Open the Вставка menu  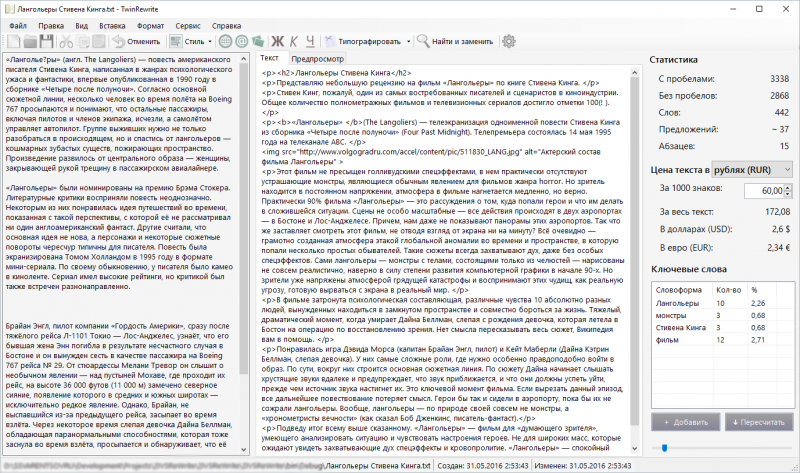pos(112,26)
